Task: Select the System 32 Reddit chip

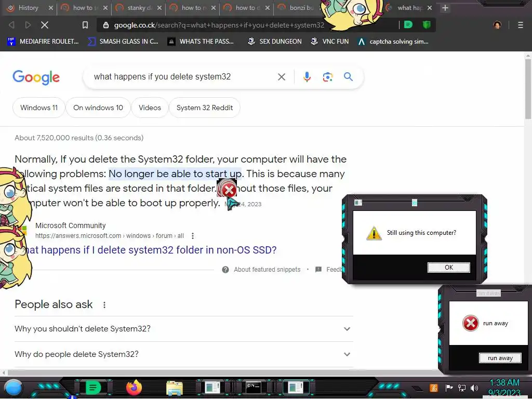Action: [205, 108]
